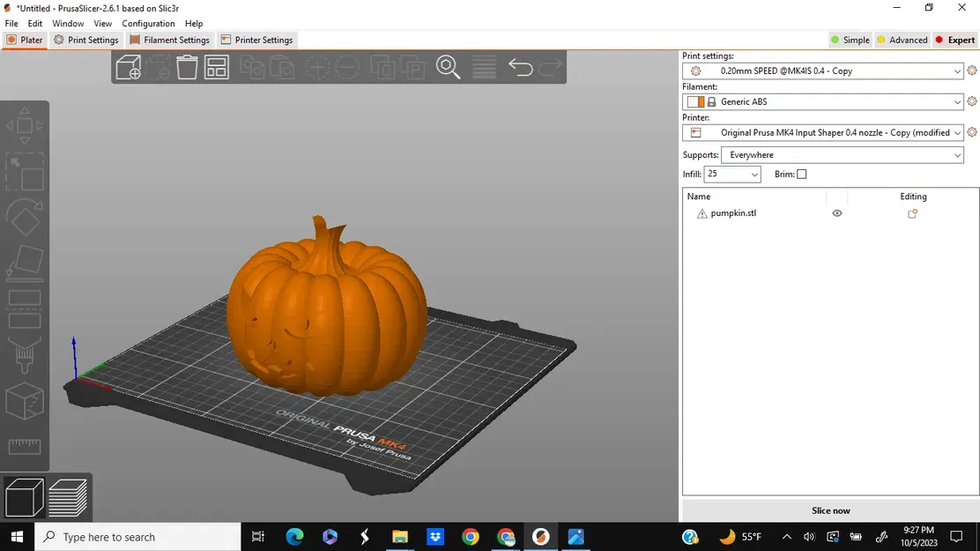
Task: Open the Infill percentage dropdown
Action: tap(732, 174)
